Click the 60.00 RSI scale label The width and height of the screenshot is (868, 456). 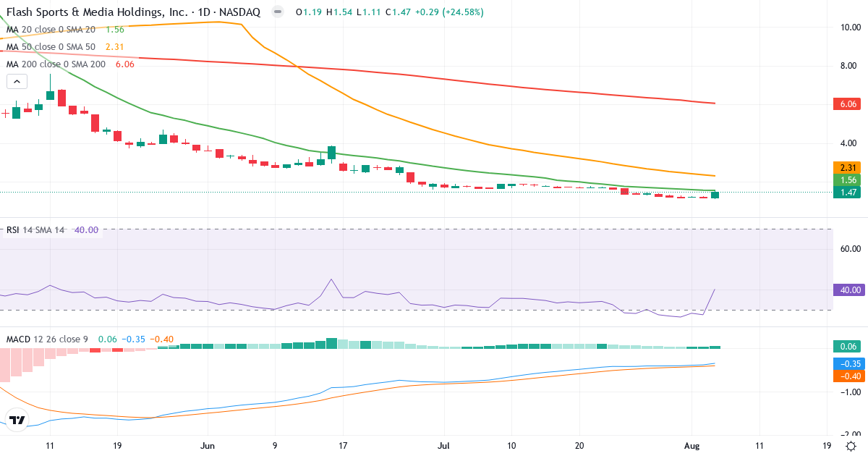pyautogui.click(x=849, y=249)
